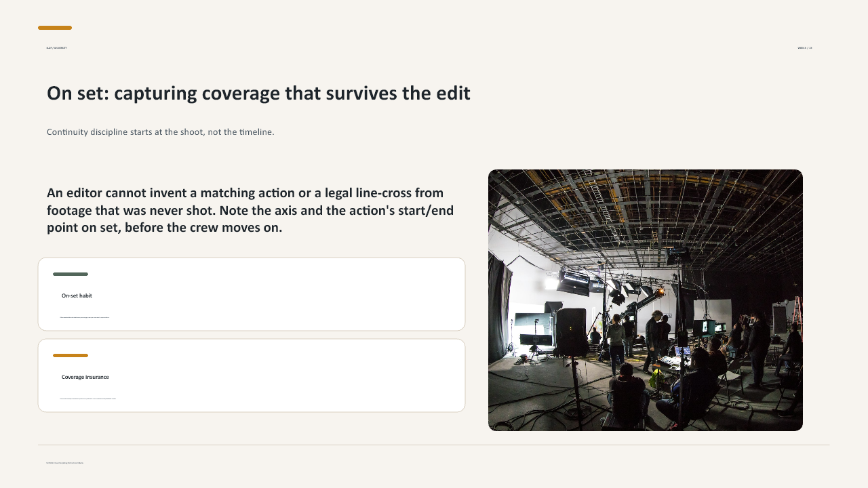868x488 pixels.
Task: Click the orange accent bar above header
Action: 55,28
